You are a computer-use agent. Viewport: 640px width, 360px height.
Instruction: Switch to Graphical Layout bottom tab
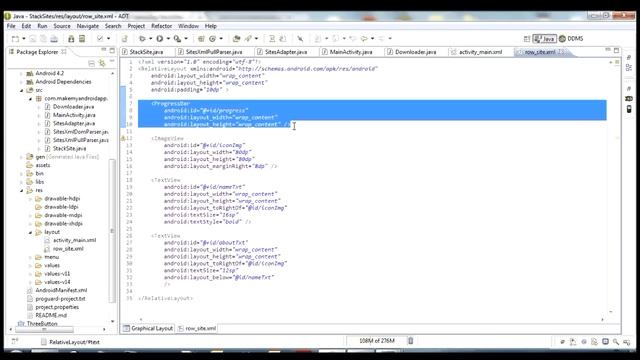(148, 328)
